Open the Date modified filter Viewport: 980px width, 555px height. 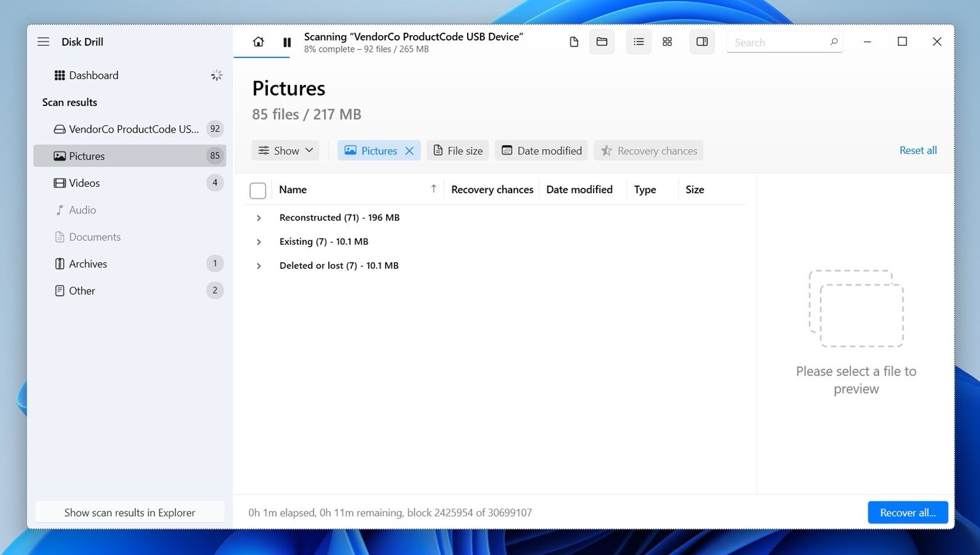(x=541, y=150)
